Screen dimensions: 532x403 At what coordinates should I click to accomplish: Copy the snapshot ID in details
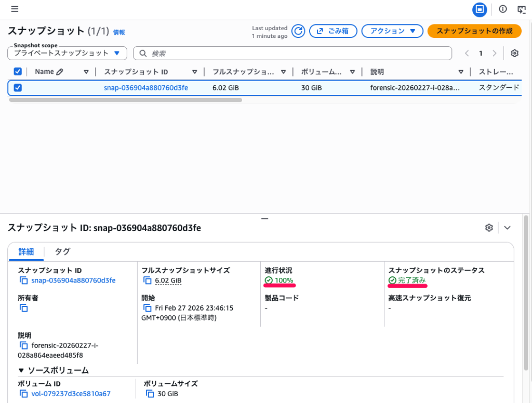23,280
